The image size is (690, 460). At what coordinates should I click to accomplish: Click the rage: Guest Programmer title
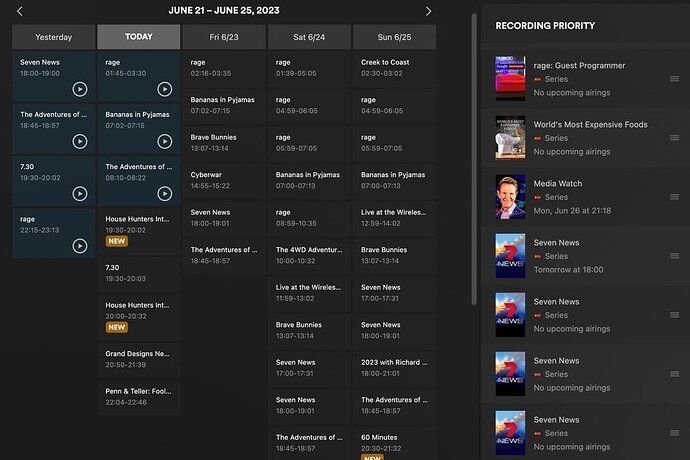pos(579,66)
